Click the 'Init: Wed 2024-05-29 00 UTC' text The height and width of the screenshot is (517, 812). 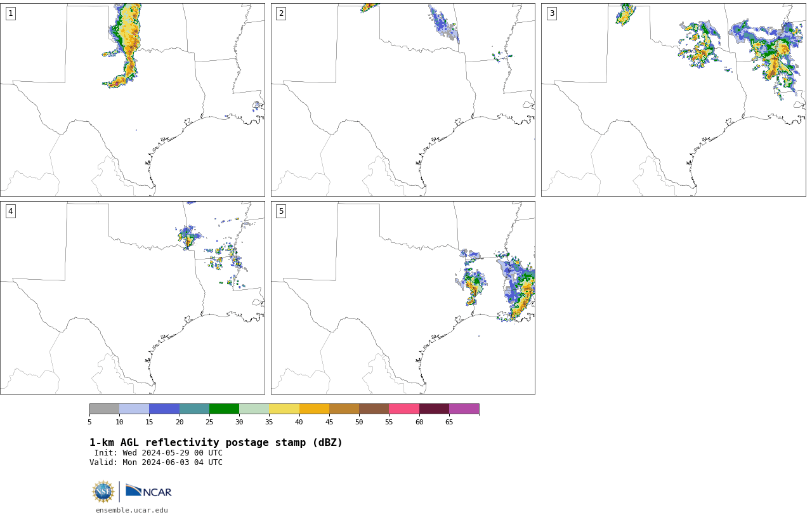(x=158, y=453)
